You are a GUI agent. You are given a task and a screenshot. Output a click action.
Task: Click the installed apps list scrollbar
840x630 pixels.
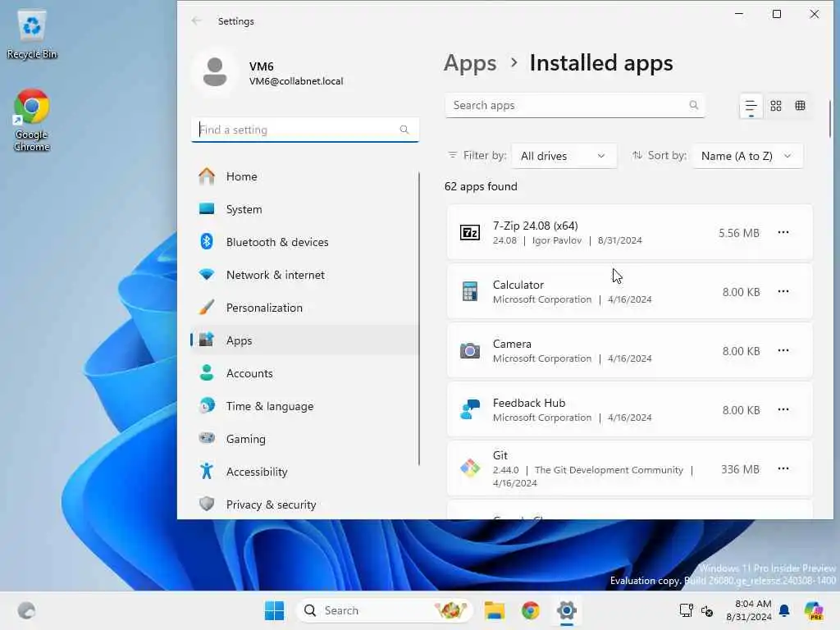[x=830, y=119]
